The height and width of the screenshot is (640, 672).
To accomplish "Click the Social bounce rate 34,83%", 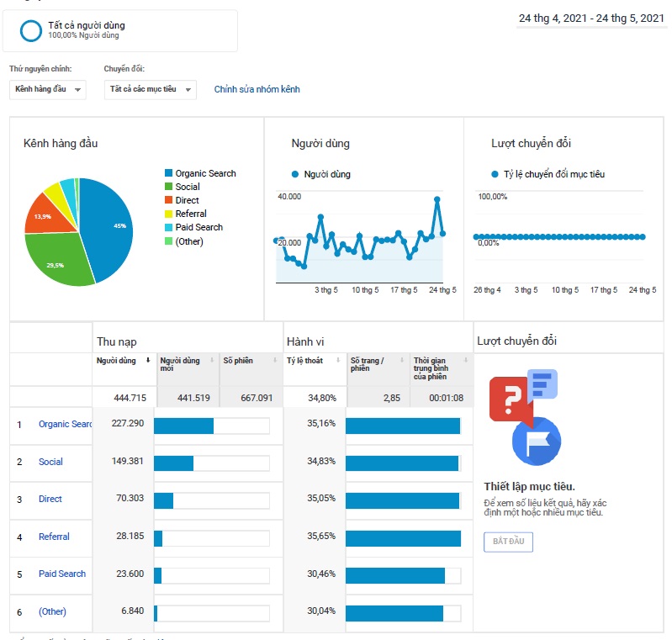I will point(321,461).
